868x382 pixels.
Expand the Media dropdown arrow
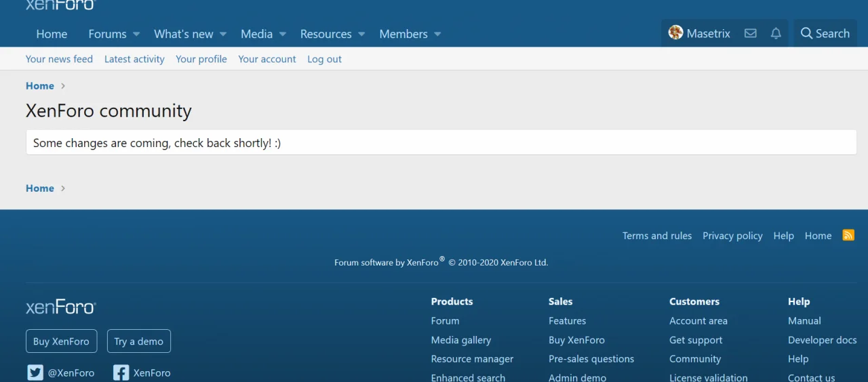point(283,34)
